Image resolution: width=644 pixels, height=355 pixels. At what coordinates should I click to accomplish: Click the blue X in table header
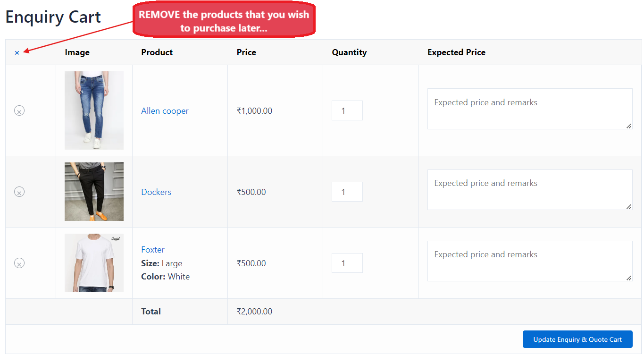pyautogui.click(x=17, y=53)
